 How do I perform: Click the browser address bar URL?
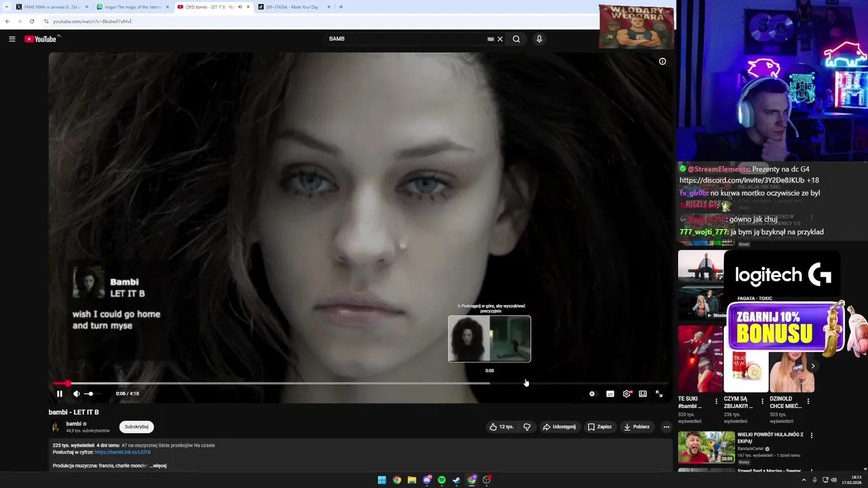tap(92, 21)
